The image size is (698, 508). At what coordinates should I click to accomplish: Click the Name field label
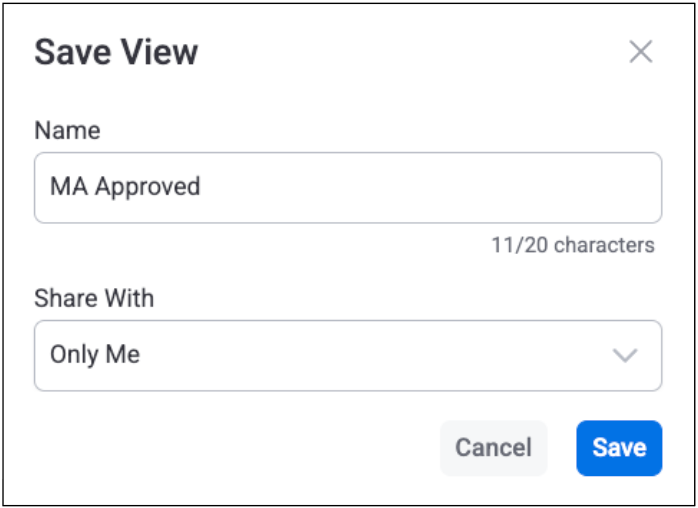click(67, 130)
